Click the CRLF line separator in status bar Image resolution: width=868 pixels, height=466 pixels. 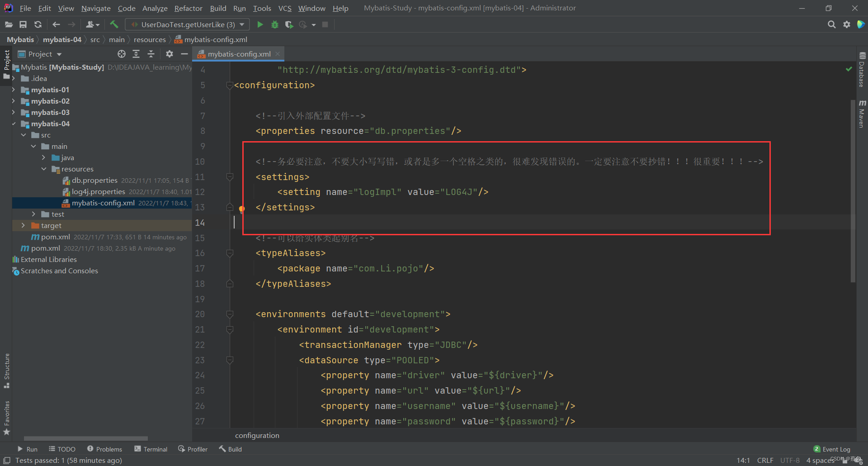[765, 460]
